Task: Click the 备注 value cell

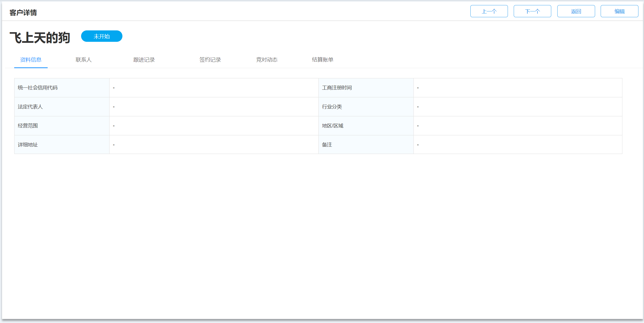Action: point(518,145)
